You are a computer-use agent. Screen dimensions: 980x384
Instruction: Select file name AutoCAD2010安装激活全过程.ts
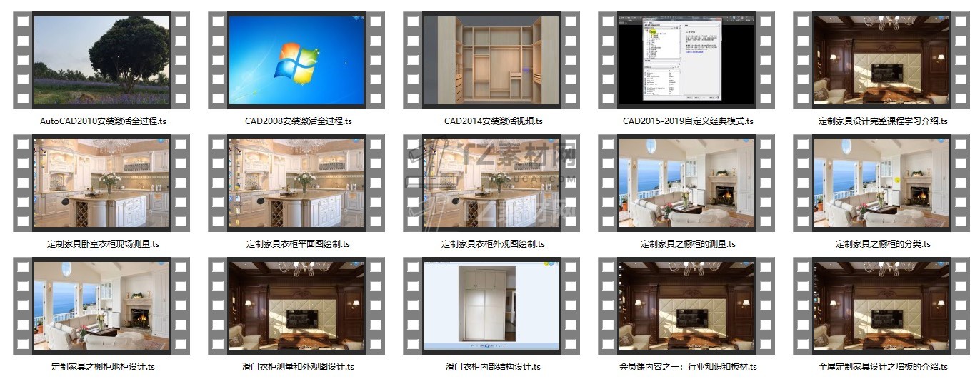pos(103,121)
